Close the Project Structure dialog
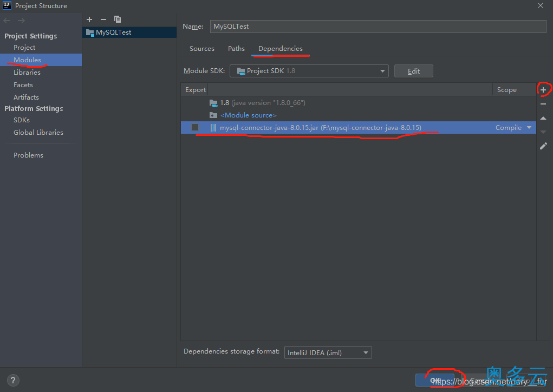Image resolution: width=553 pixels, height=392 pixels. [x=541, y=5]
